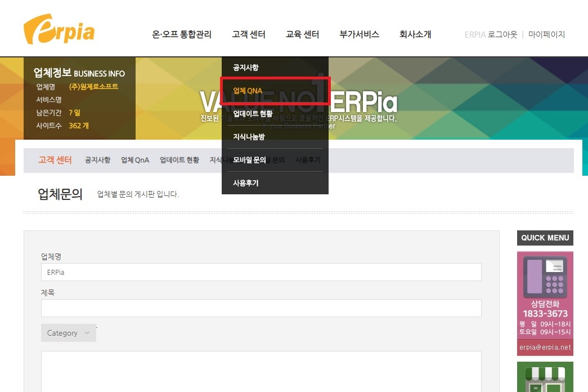The width and height of the screenshot is (588, 392).
Task: Click into the message body textarea
Action: click(261, 371)
